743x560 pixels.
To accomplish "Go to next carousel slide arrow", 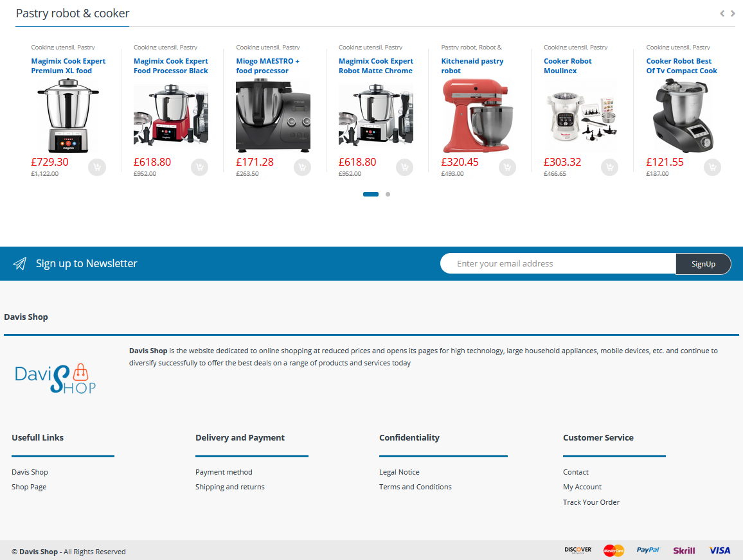I will point(733,13).
